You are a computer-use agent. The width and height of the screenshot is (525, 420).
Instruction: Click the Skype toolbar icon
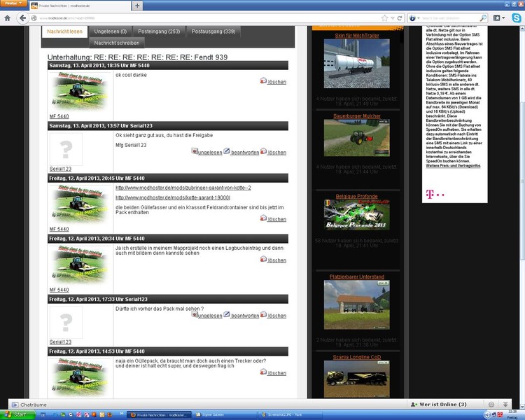coord(517,18)
